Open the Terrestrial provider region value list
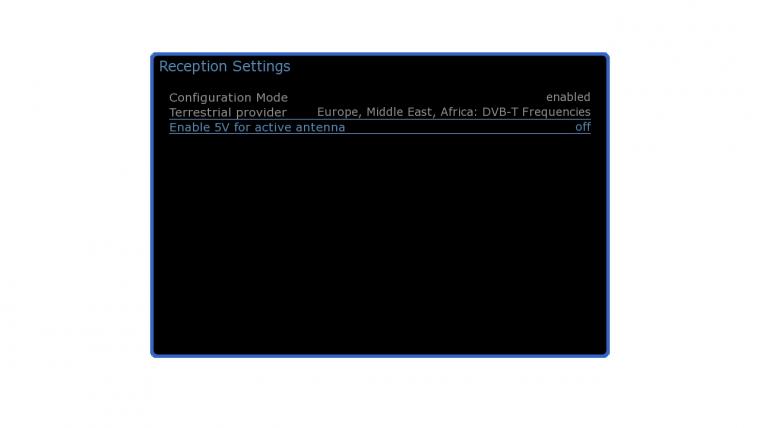This screenshot has width=760, height=428. coord(454,112)
